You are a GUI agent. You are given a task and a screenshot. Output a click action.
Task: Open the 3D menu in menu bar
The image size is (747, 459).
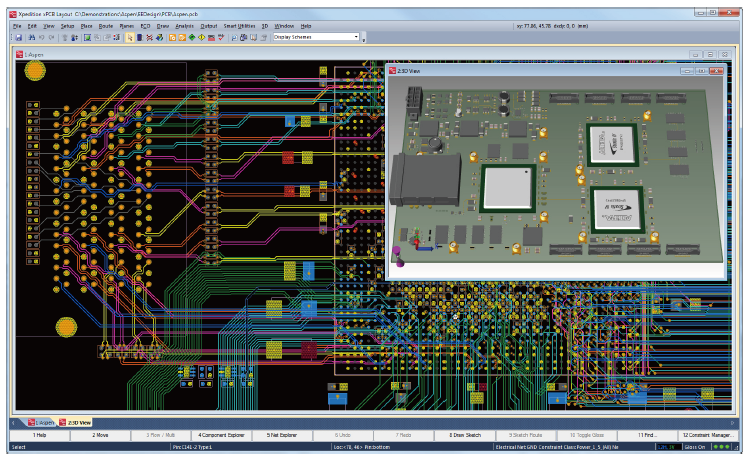[x=264, y=25]
